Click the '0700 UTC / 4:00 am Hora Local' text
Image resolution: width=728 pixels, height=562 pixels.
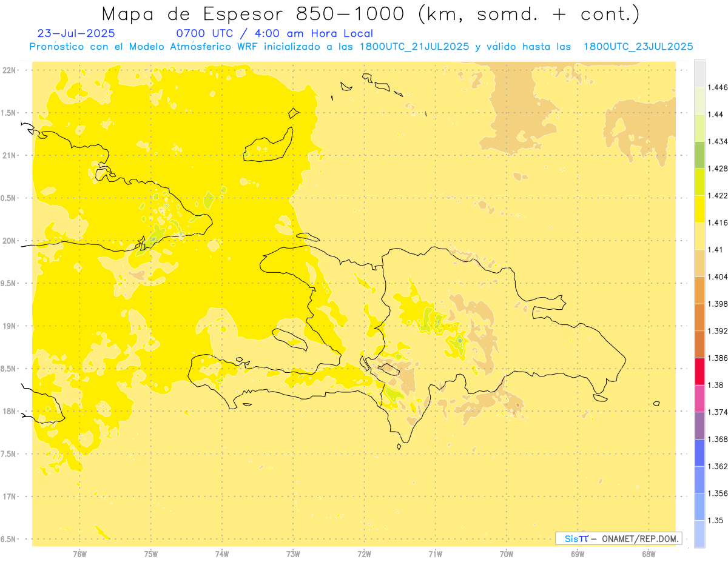coord(274,33)
